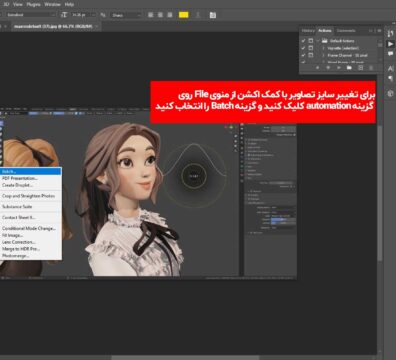Click the Actions play icon in dock
Viewport: 396px width, 360px height.
pyautogui.click(x=390, y=44)
